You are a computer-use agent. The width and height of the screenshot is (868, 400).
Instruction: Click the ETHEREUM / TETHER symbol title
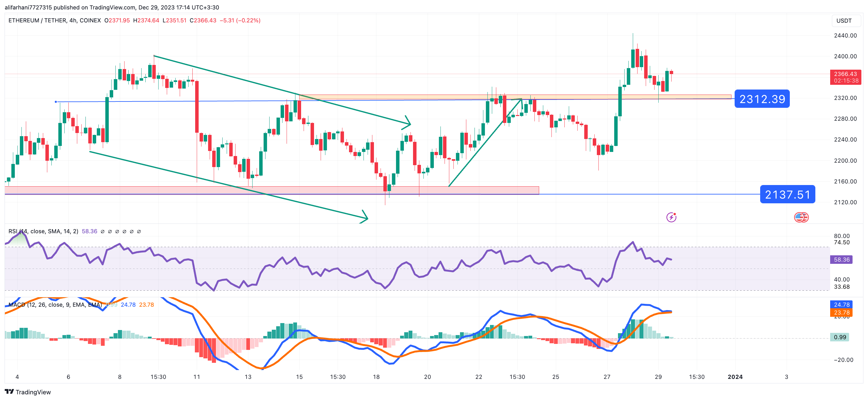pos(37,20)
